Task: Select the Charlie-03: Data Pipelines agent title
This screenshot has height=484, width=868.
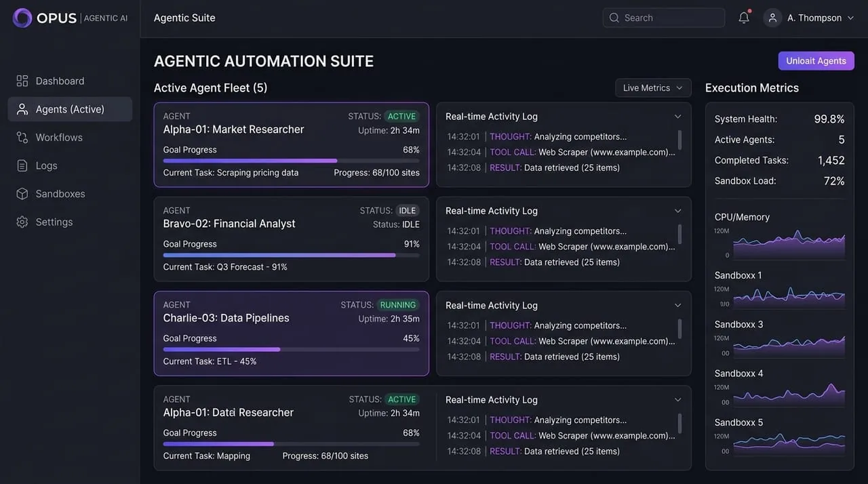Action: [226, 318]
